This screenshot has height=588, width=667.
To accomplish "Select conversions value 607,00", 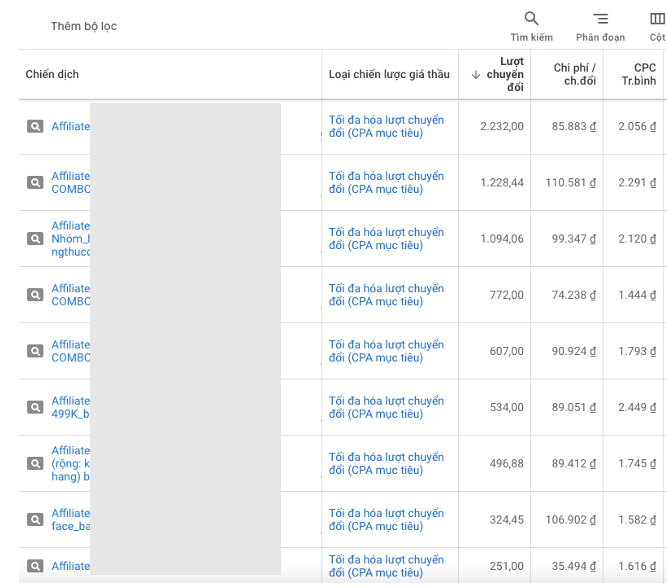I will (507, 351).
